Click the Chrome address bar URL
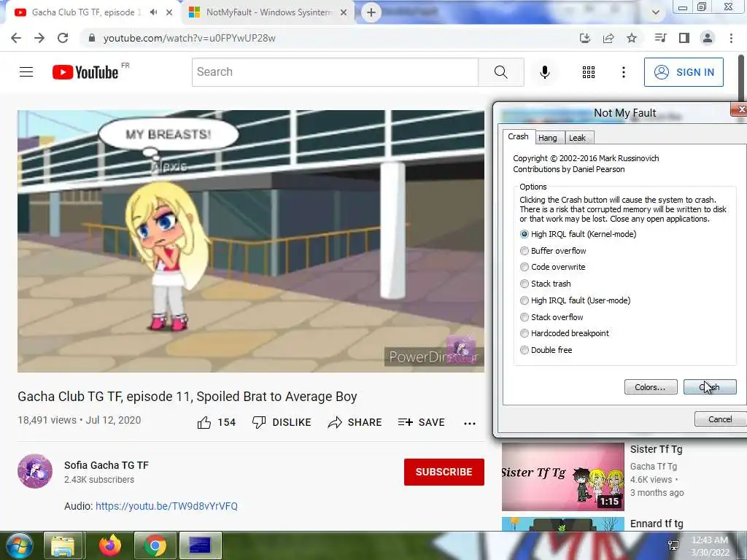 point(189,38)
